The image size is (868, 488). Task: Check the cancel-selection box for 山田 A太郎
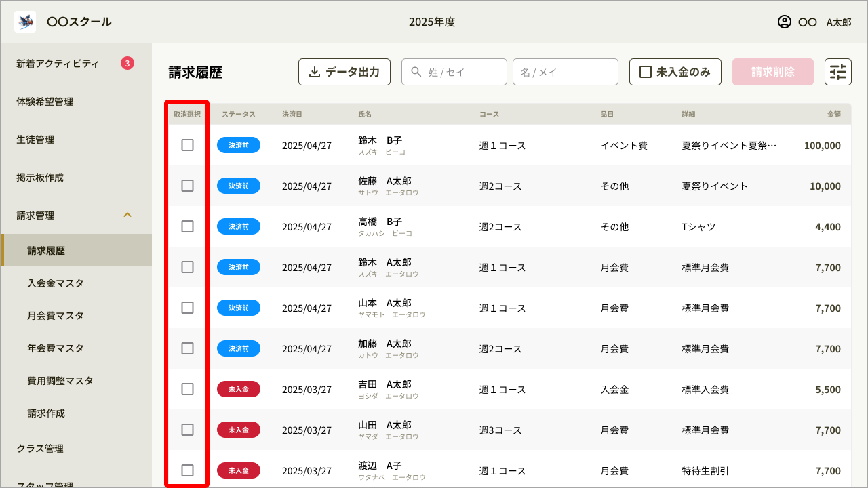point(187,430)
